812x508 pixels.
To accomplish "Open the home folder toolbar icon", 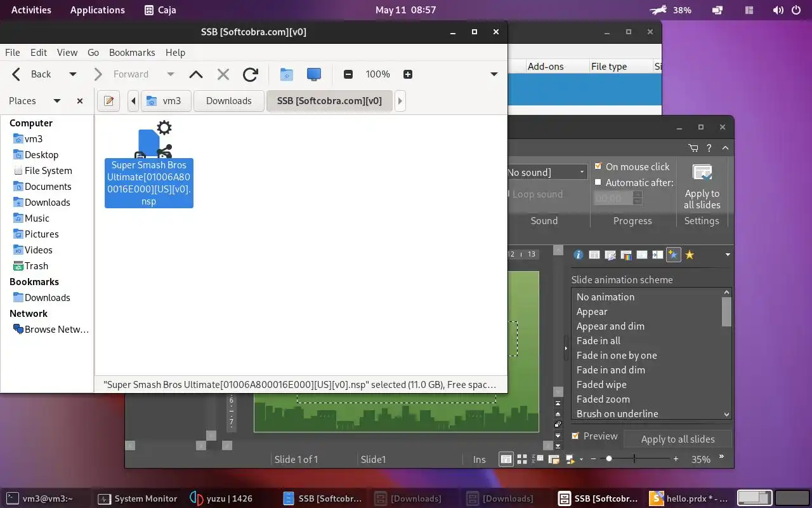I will pos(286,74).
